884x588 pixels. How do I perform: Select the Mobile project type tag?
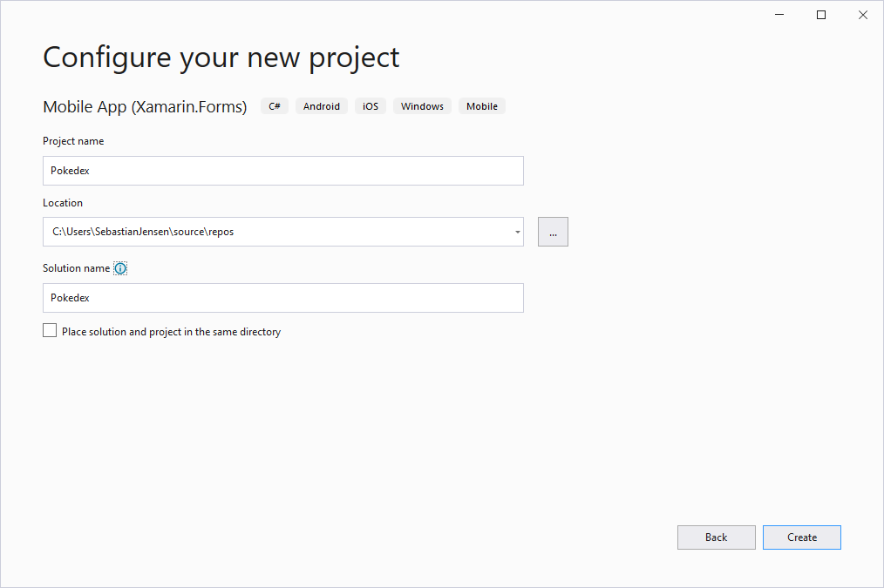pyautogui.click(x=481, y=106)
